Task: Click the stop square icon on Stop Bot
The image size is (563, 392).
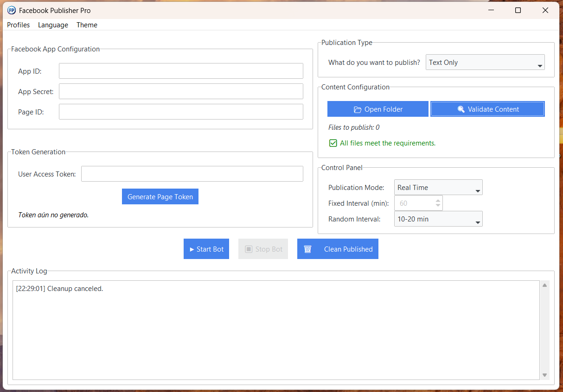Action: click(x=249, y=249)
